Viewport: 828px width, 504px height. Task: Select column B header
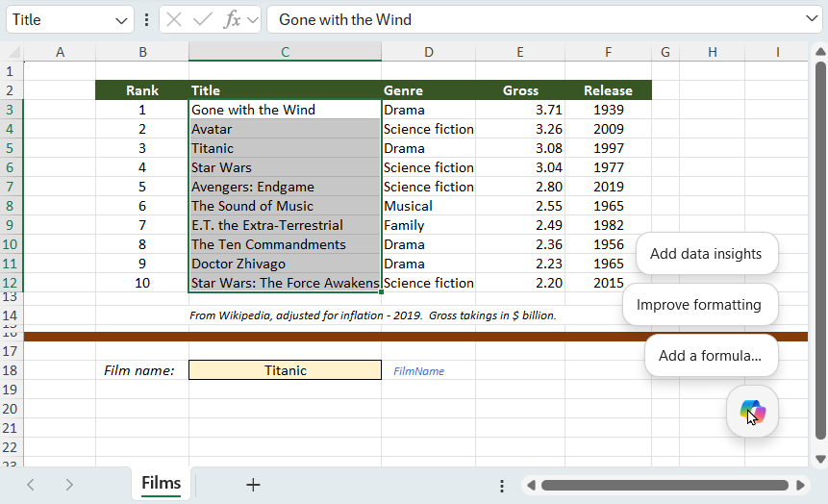click(x=142, y=52)
